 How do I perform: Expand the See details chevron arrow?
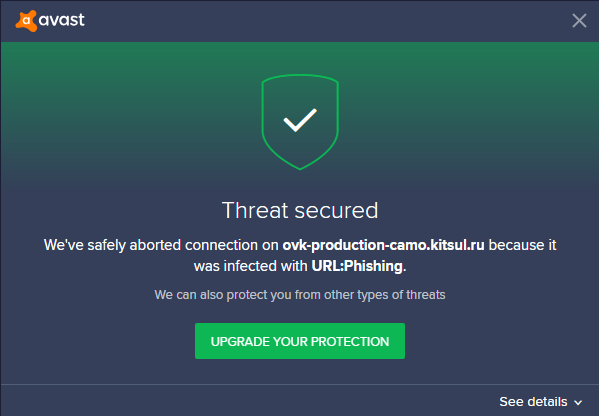[x=578, y=402]
